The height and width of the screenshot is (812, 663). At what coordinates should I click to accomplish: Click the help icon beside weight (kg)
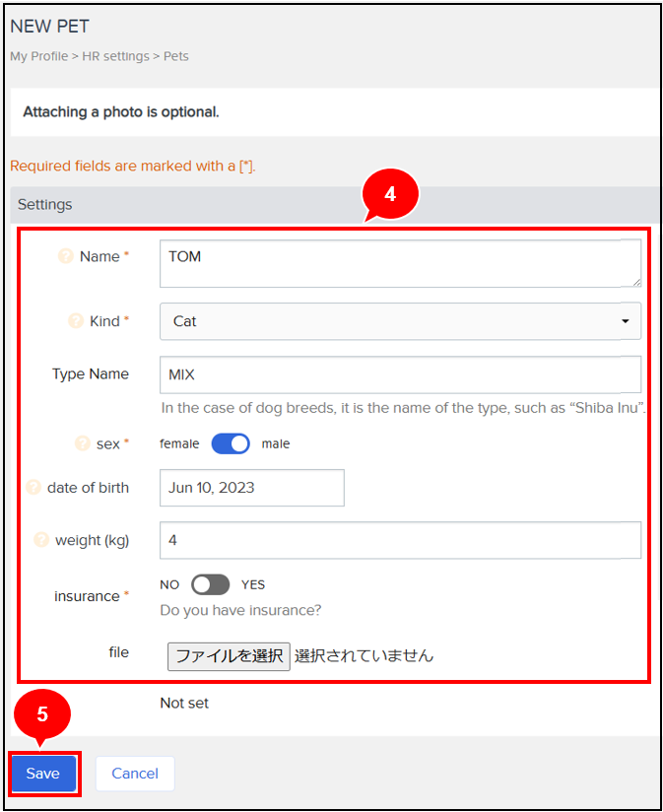pyautogui.click(x=41, y=540)
